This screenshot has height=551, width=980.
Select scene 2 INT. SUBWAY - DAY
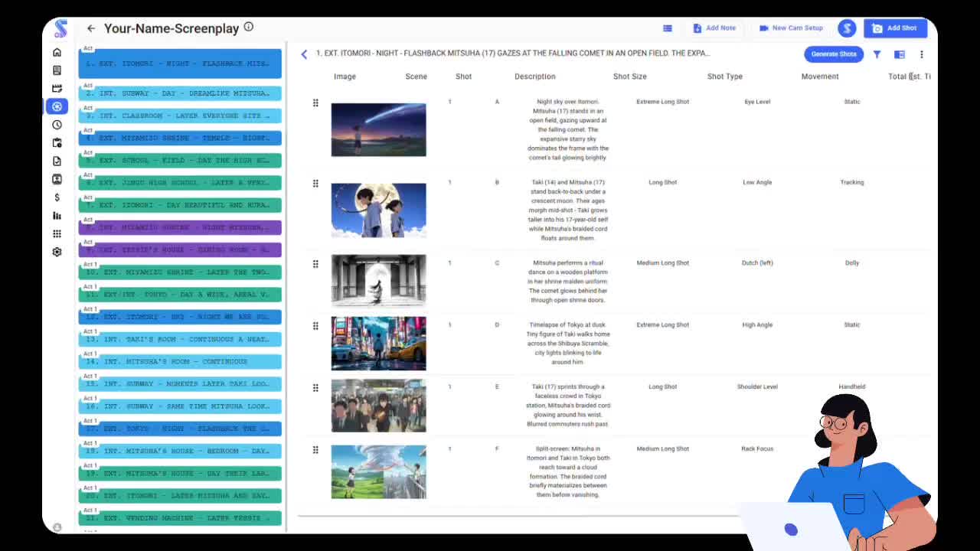point(179,93)
